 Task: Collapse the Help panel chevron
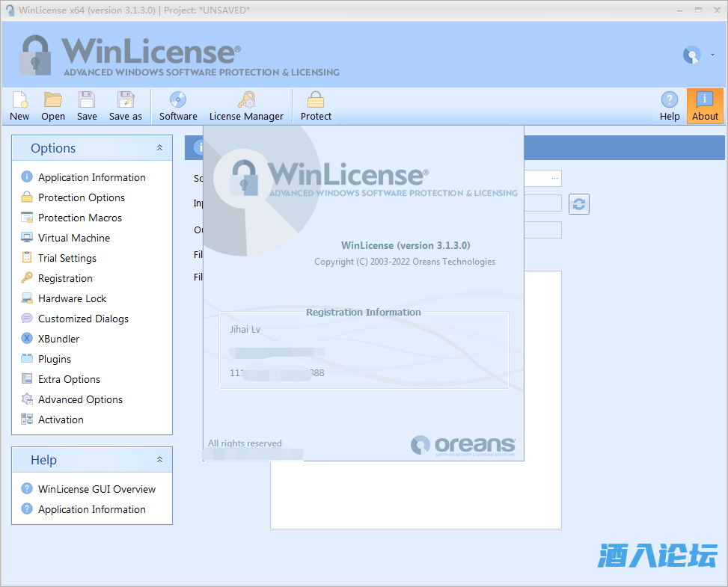[159, 460]
